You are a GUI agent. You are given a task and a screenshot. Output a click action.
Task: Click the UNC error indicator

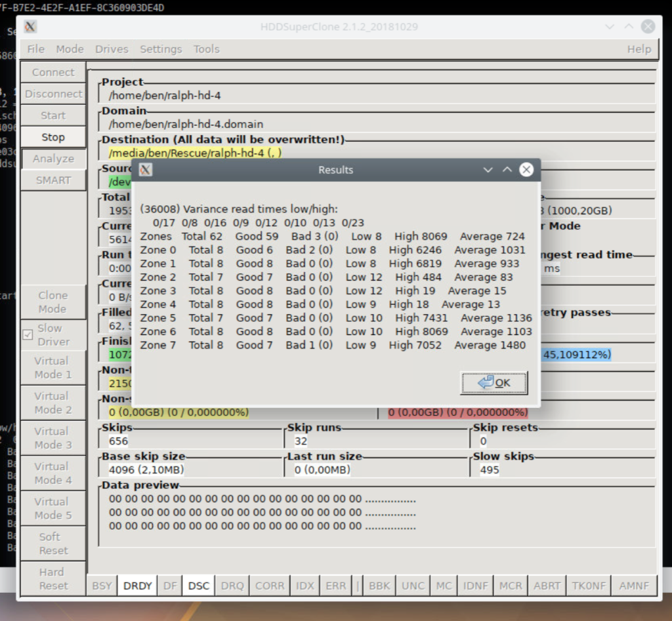point(413,586)
